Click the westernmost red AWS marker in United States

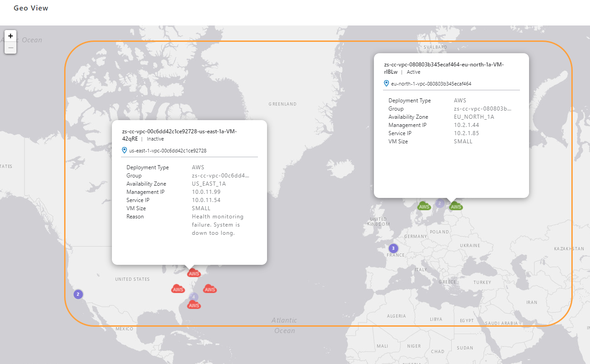coord(178,288)
